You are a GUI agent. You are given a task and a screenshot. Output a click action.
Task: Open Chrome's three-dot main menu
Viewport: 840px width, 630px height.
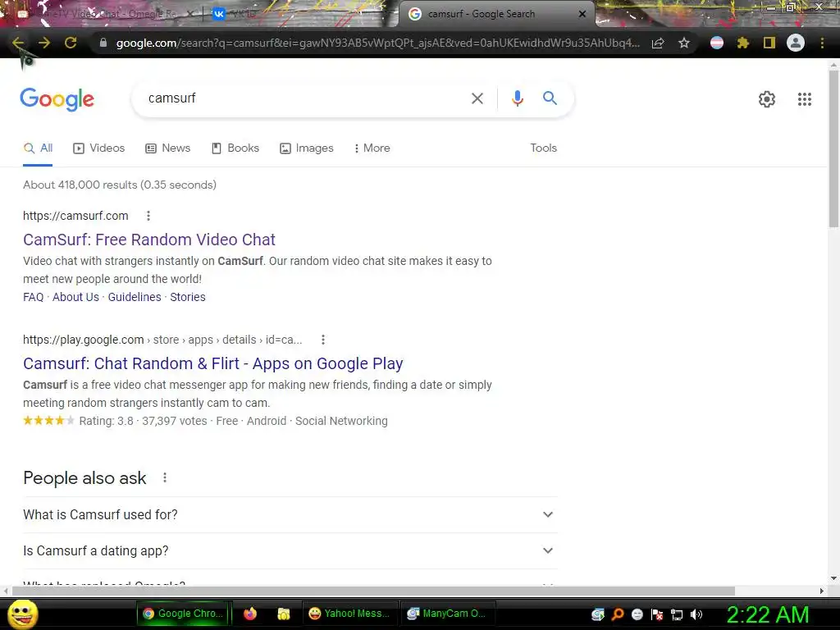tap(822, 43)
